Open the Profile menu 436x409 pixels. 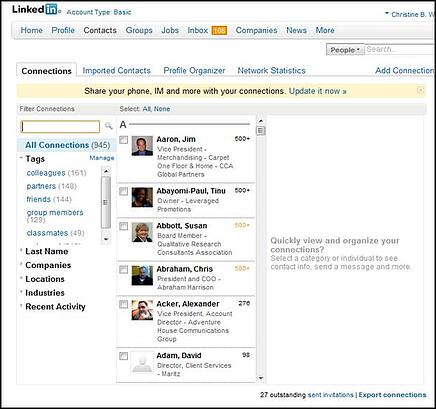pos(63,30)
